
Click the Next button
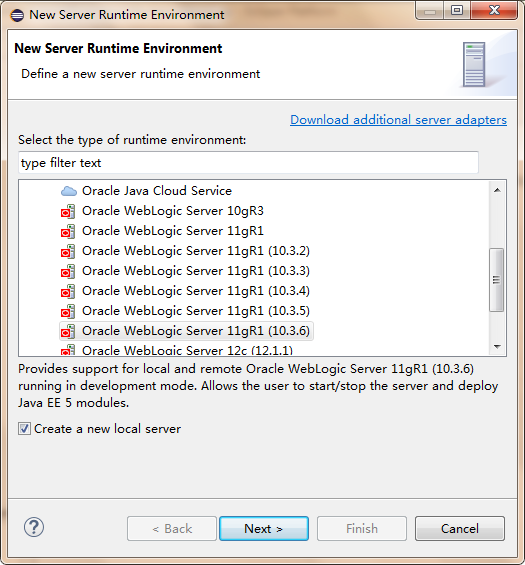264,529
